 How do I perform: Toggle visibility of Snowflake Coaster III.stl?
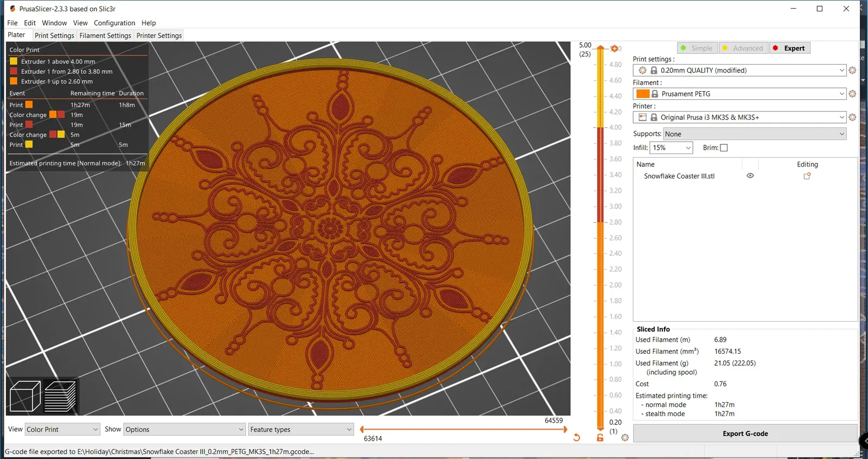point(750,176)
